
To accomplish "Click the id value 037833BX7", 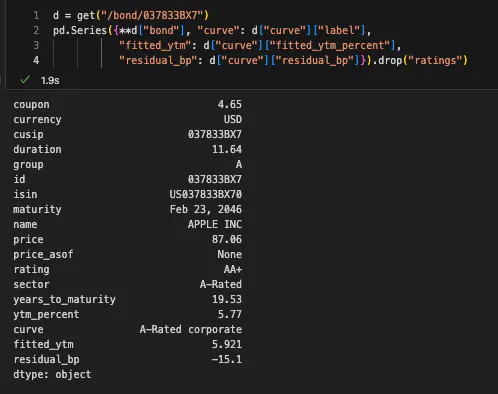I will [x=215, y=179].
